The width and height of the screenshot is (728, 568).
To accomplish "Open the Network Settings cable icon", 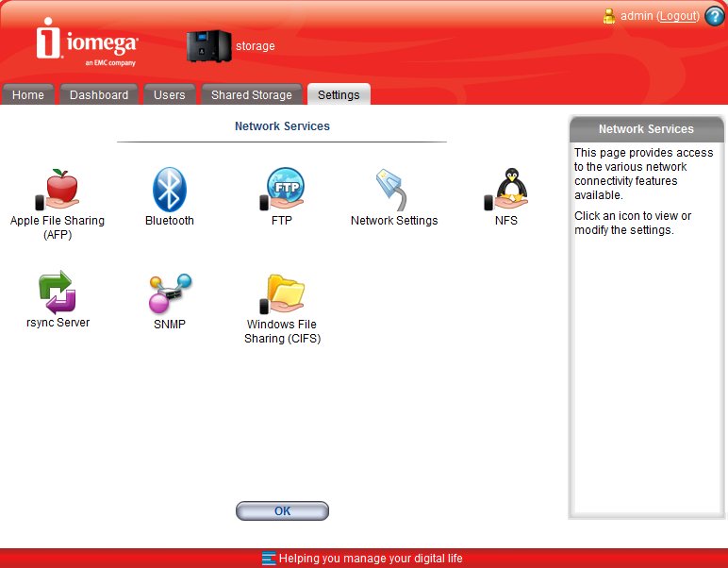I will (392, 190).
